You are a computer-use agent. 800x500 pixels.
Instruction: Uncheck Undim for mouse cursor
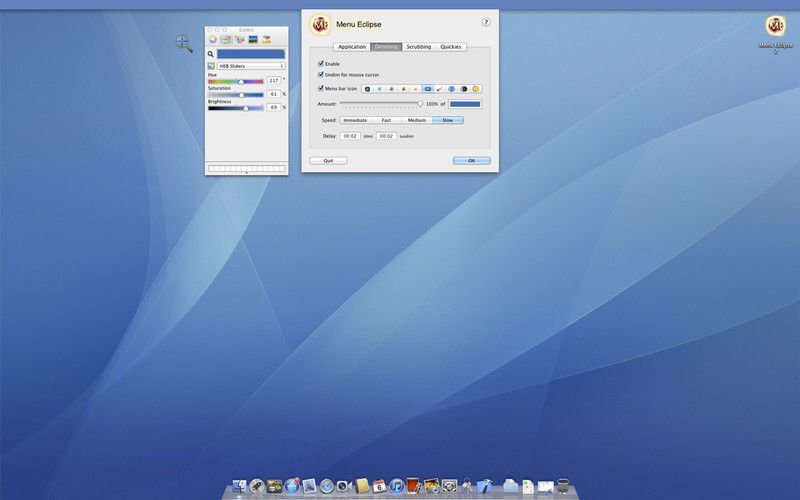(321, 74)
